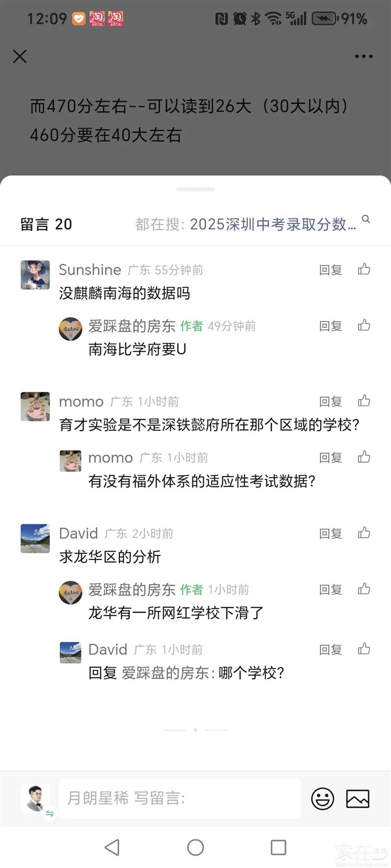391x868 pixels.
Task: Open the three-dot more options menu
Action: click(364, 56)
